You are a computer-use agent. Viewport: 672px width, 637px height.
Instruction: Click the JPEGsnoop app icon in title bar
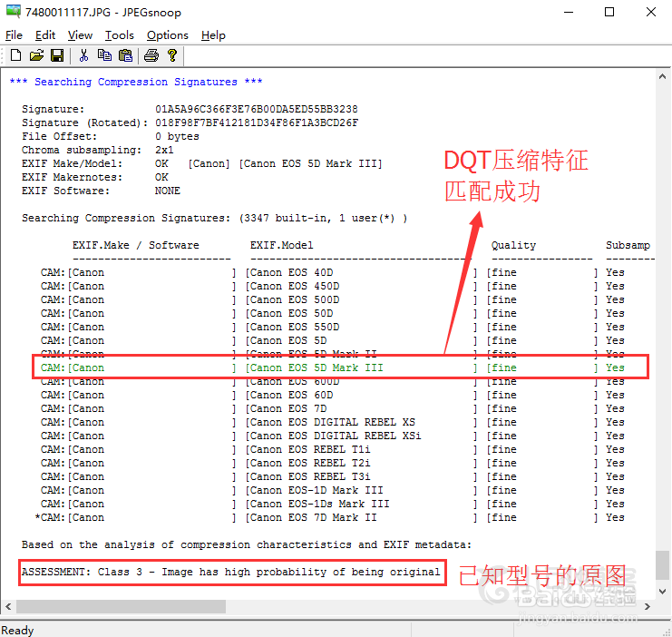[14, 12]
